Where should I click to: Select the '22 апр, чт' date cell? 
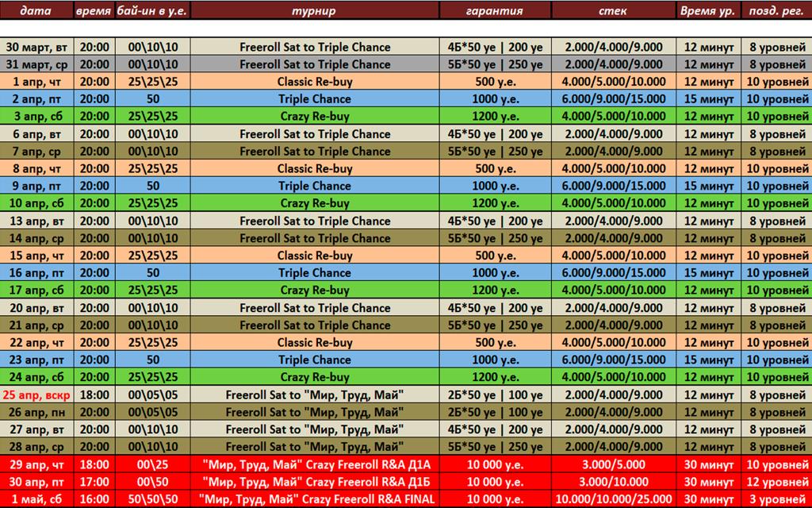[36, 342]
